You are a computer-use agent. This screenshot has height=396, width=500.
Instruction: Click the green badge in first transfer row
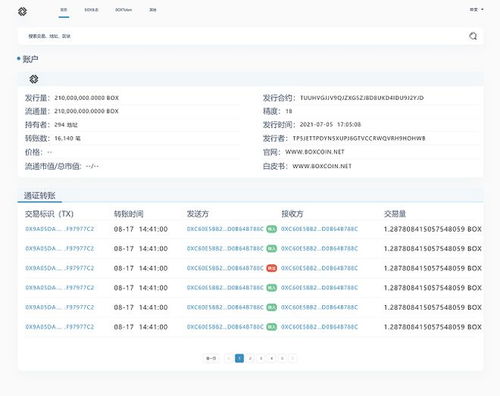[x=271, y=229]
